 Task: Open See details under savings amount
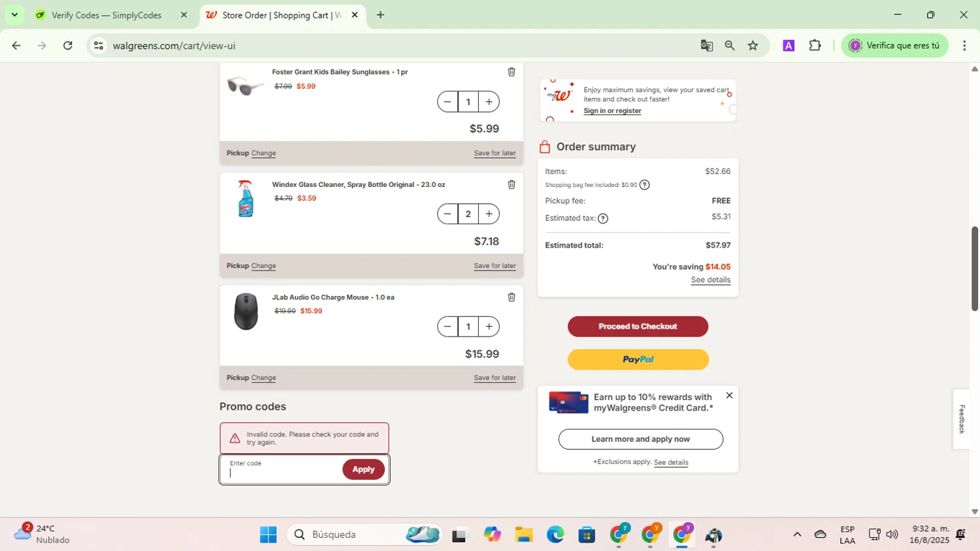pyautogui.click(x=711, y=280)
